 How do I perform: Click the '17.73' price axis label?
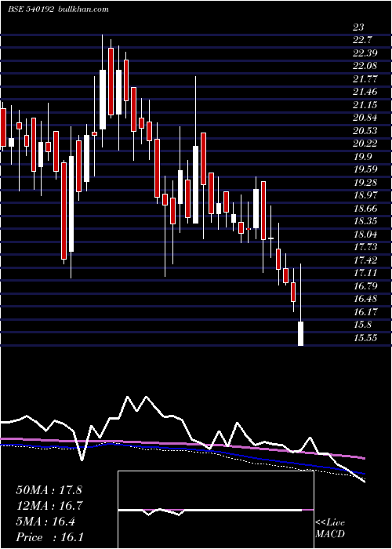[x=365, y=247]
